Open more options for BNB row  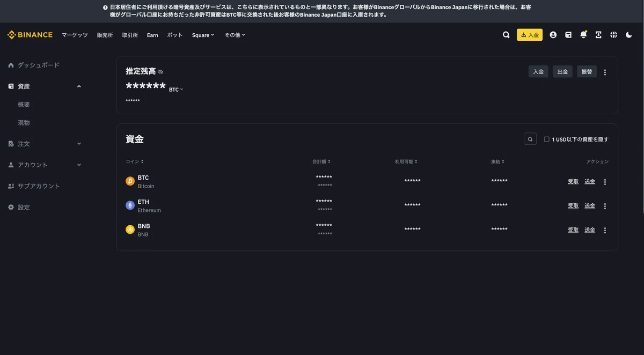point(605,230)
